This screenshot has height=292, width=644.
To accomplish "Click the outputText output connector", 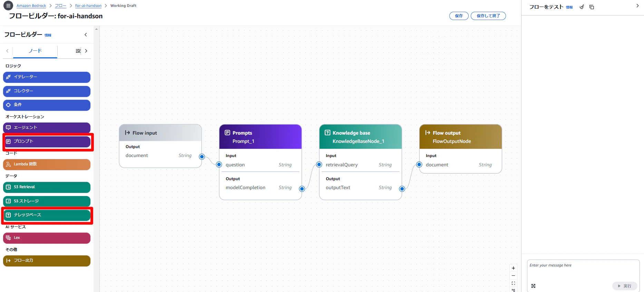I will [x=402, y=189].
